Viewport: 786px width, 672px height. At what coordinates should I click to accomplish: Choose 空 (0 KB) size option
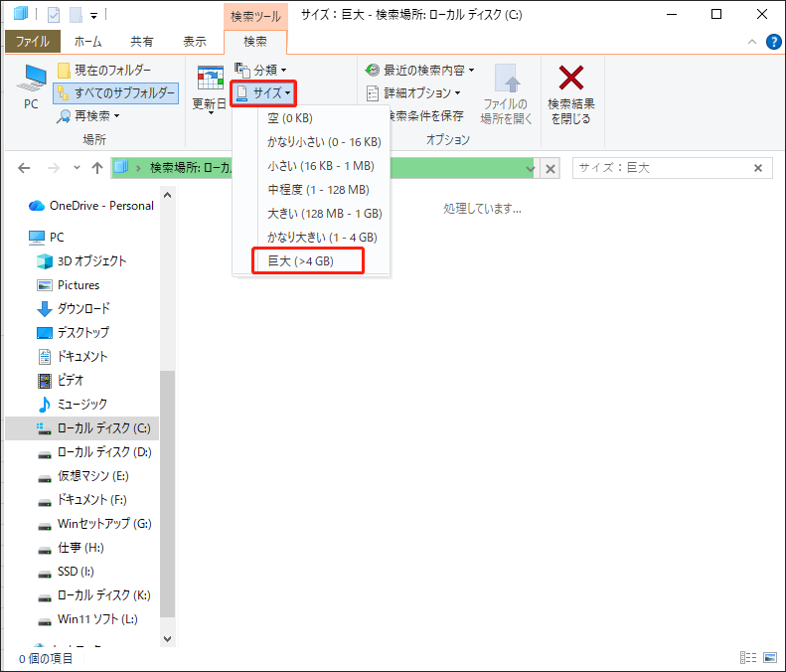coord(290,118)
